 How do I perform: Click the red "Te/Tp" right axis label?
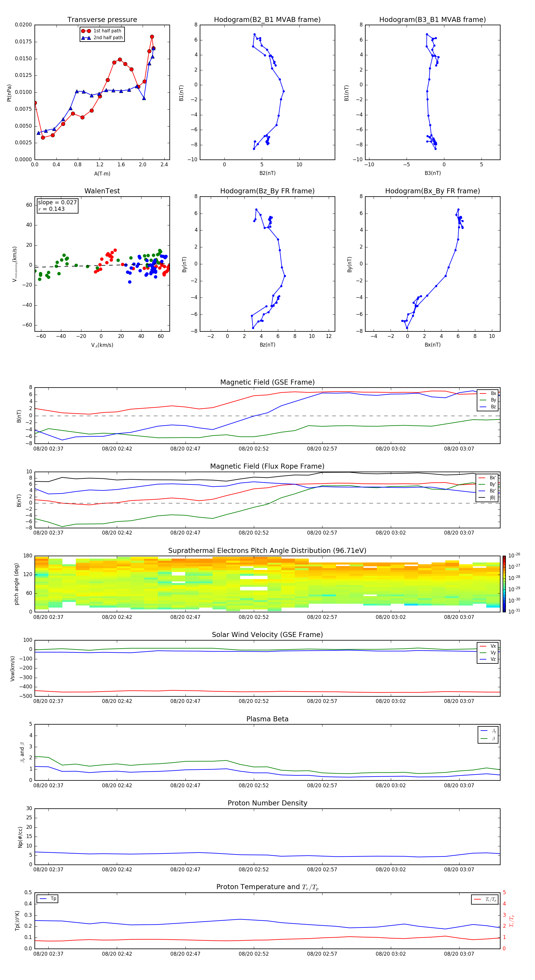coord(512,921)
